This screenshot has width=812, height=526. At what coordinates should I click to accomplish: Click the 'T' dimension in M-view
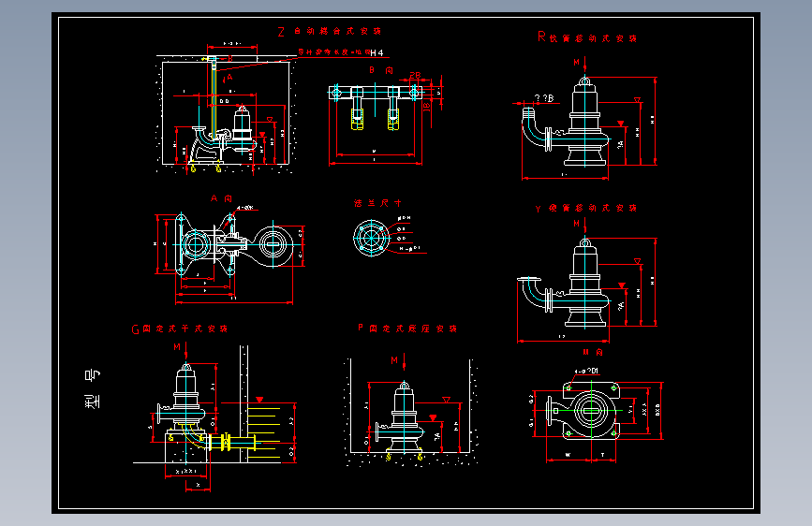(x=602, y=455)
